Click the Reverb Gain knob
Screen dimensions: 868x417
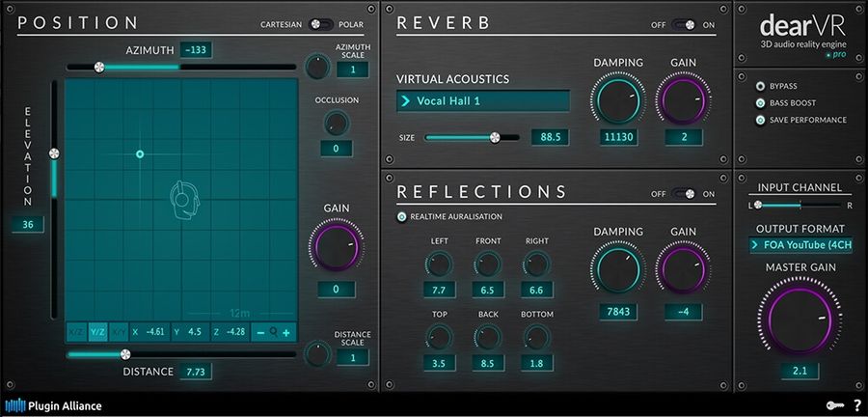684,99
